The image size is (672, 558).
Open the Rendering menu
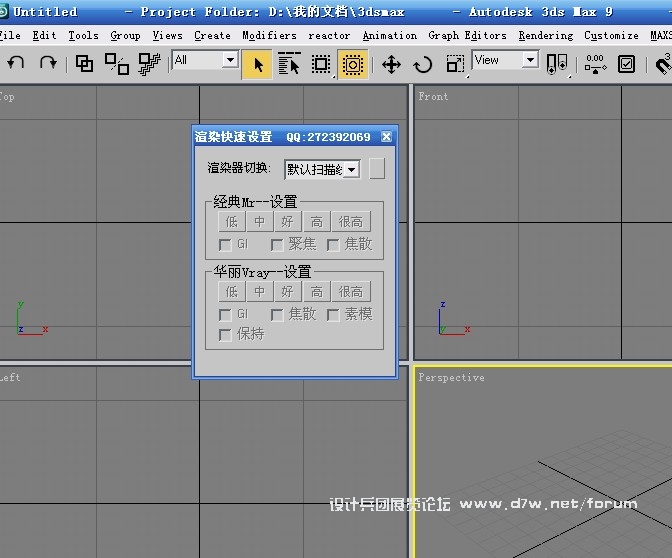[546, 36]
